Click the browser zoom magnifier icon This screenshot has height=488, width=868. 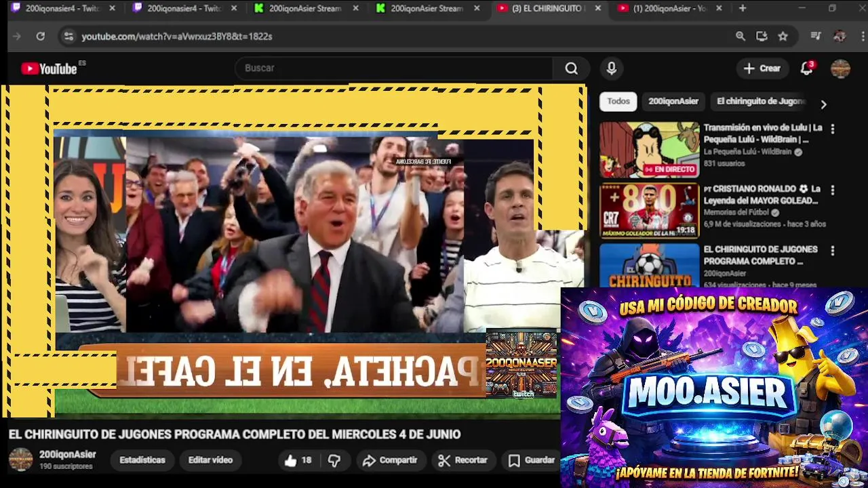pyautogui.click(x=741, y=37)
